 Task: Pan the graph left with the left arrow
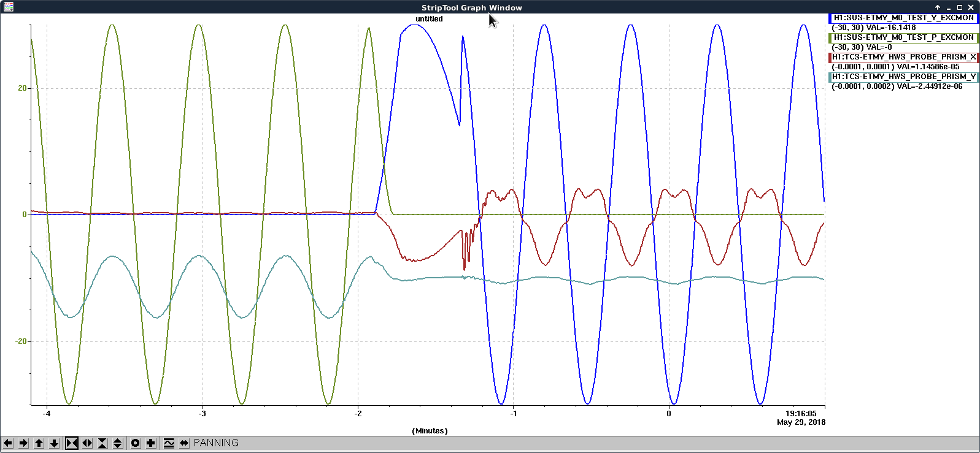click(x=8, y=443)
